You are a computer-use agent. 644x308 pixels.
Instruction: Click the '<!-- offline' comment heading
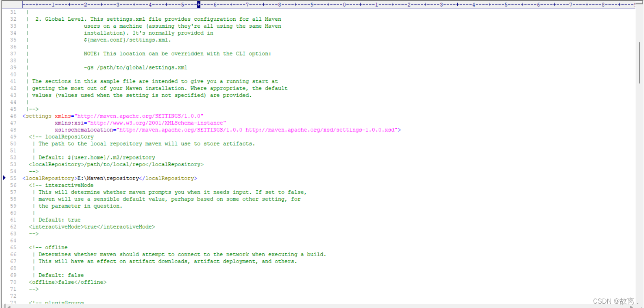(x=48, y=248)
